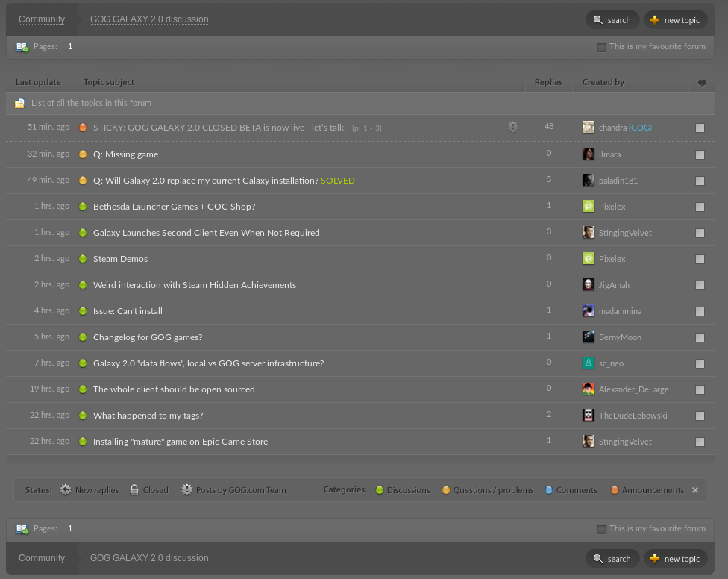Click the bottom 'new topic' button

click(x=676, y=559)
